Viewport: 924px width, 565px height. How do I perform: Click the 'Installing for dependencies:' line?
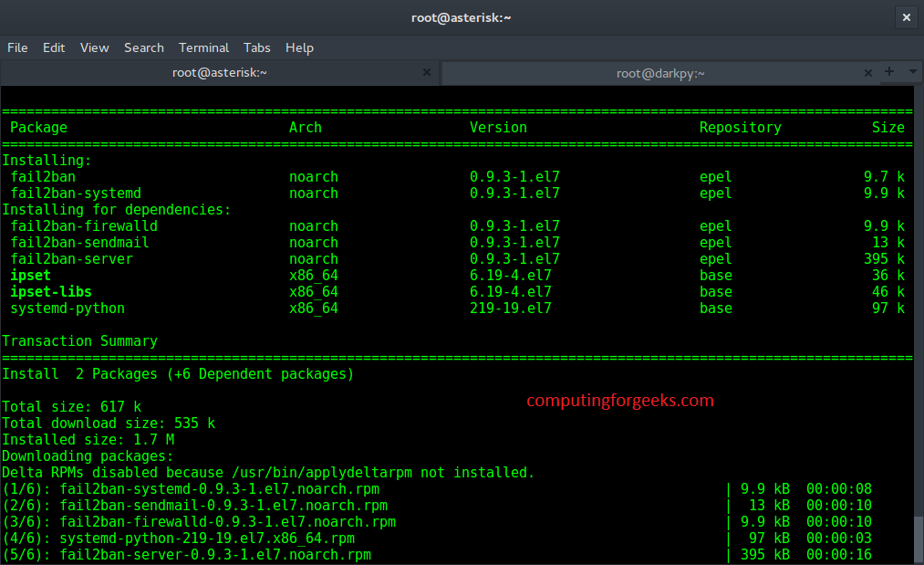[117, 210]
